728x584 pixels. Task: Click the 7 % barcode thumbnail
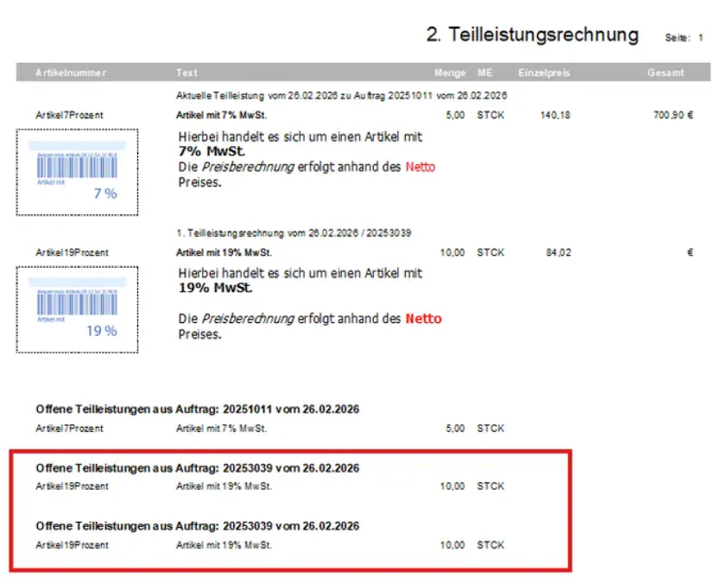77,172
